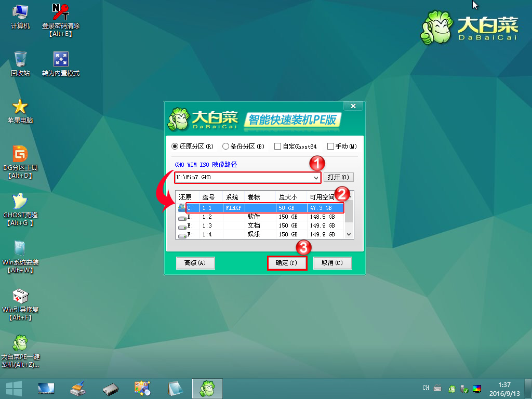Screen dimensions: 532x399
Task: Open 转为内置模式 desktop icon
Action: coord(60,59)
